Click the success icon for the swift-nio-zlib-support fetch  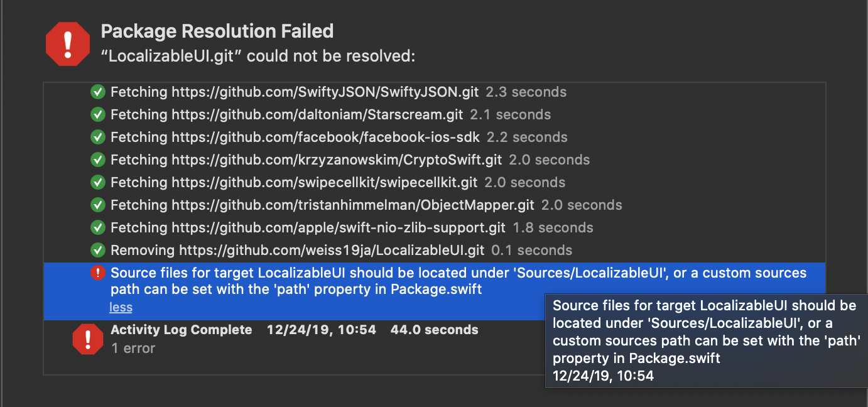click(x=97, y=228)
